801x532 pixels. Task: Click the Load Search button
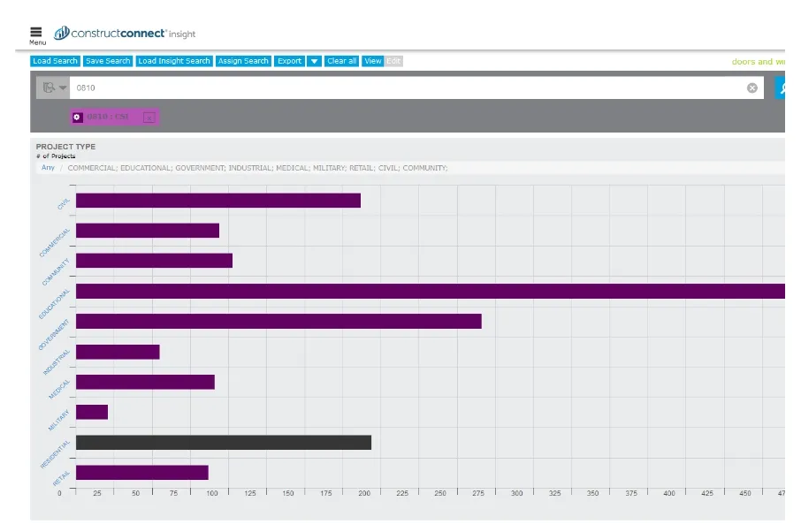click(x=55, y=61)
